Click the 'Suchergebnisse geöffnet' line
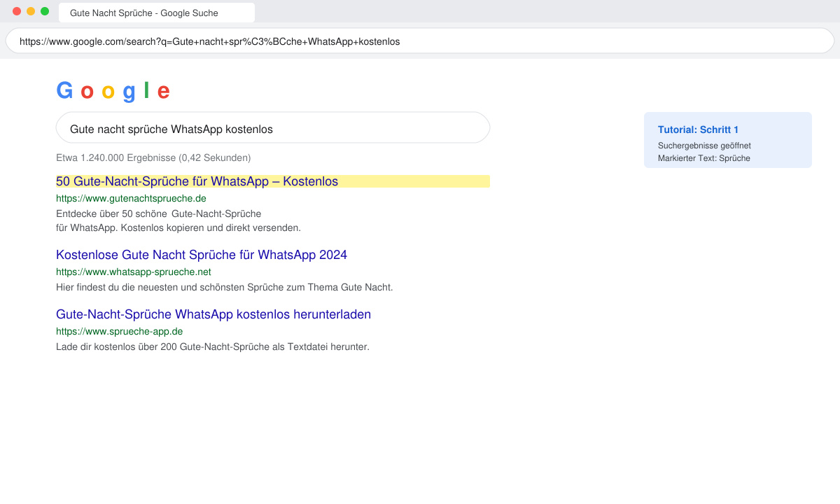This screenshot has height=504, width=840. pos(704,146)
